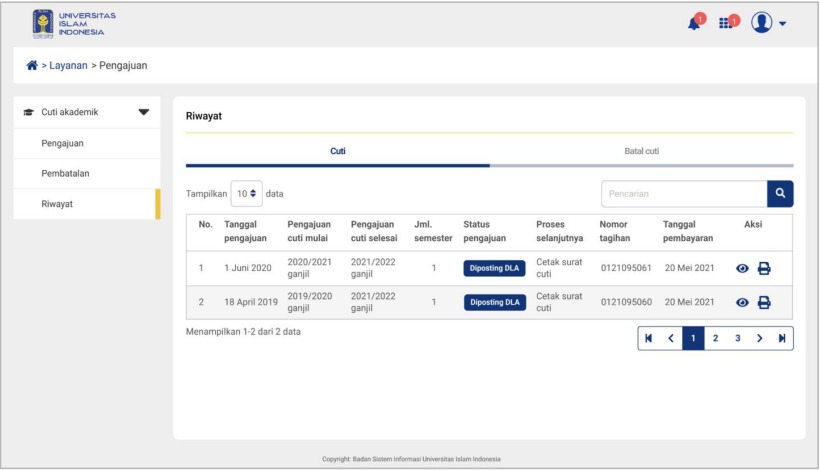Switch to the Batal cuti tab
The height and width of the screenshot is (470, 820).
pyautogui.click(x=641, y=151)
